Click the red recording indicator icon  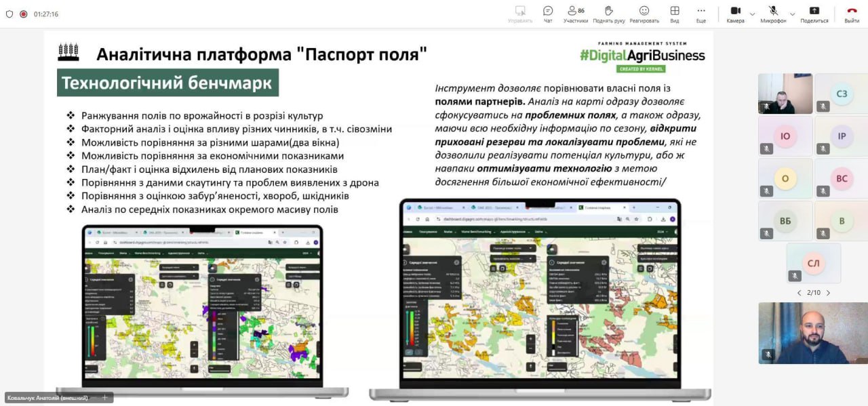tap(23, 14)
